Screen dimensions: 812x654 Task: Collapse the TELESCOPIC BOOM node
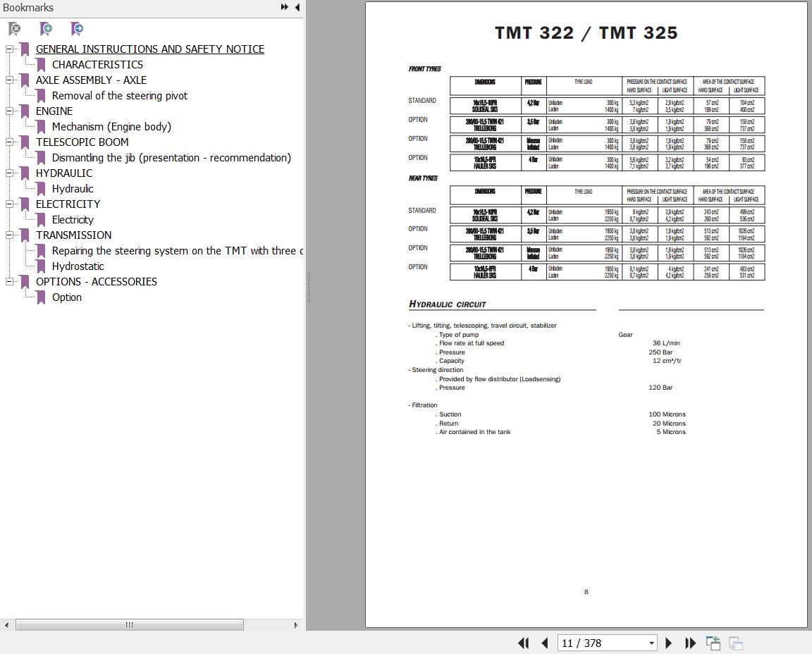(x=9, y=142)
